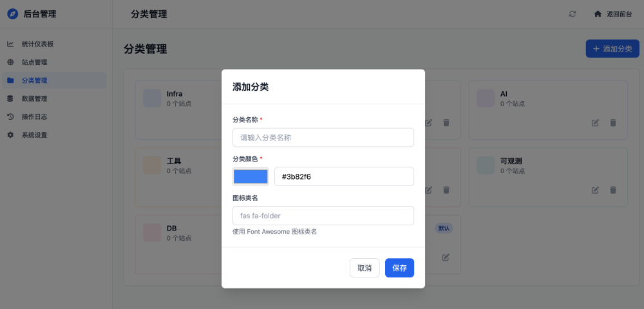
Task: Edit the AI category
Action: (594, 123)
